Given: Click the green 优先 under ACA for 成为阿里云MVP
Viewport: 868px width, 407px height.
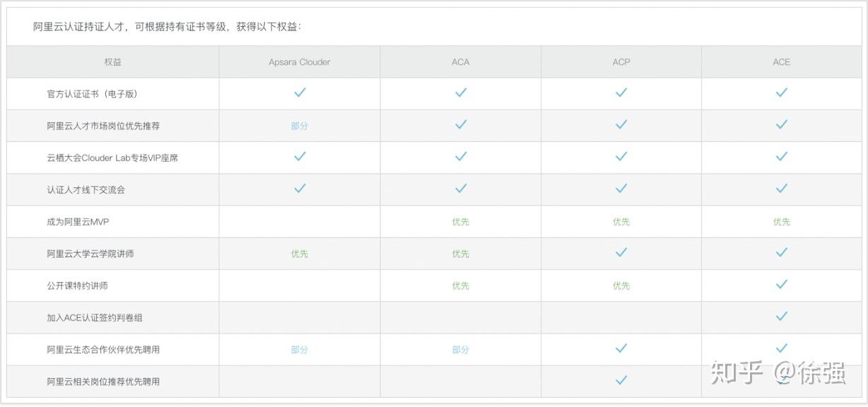Looking at the screenshot, I should [461, 222].
